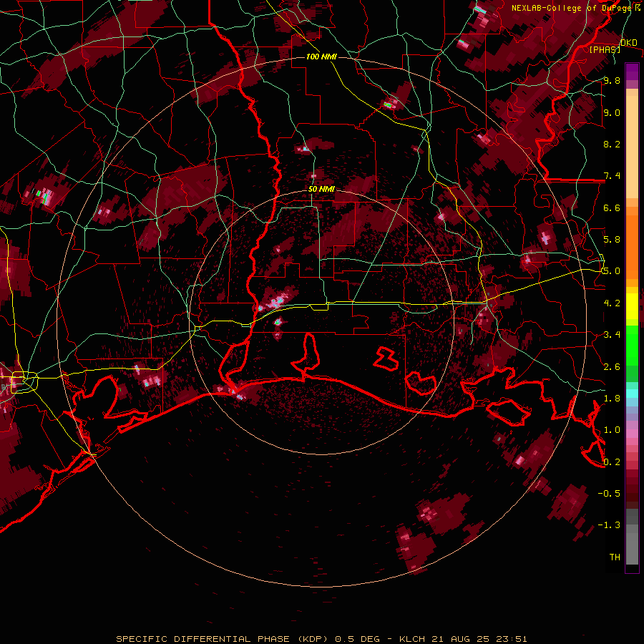The height and width of the screenshot is (644, 644).
Task: Click the -0.5 scale value
Action: tap(609, 494)
